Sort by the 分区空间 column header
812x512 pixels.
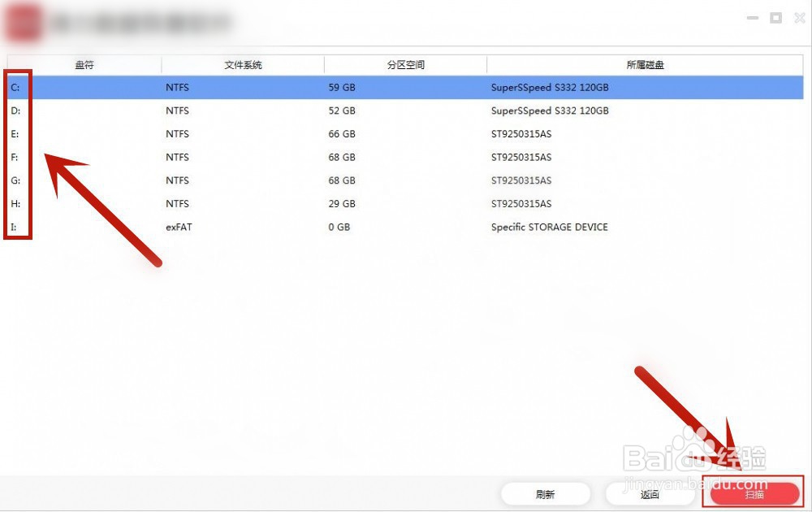pyautogui.click(x=405, y=65)
